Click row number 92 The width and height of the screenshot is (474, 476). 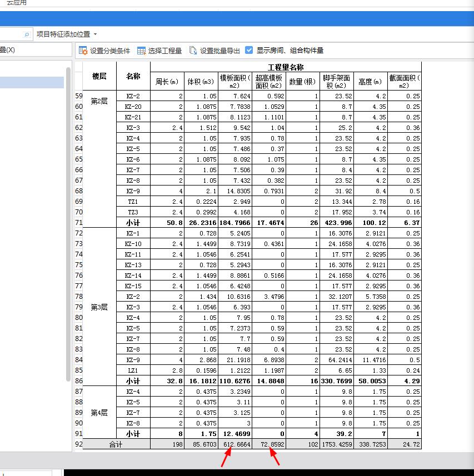(79, 444)
